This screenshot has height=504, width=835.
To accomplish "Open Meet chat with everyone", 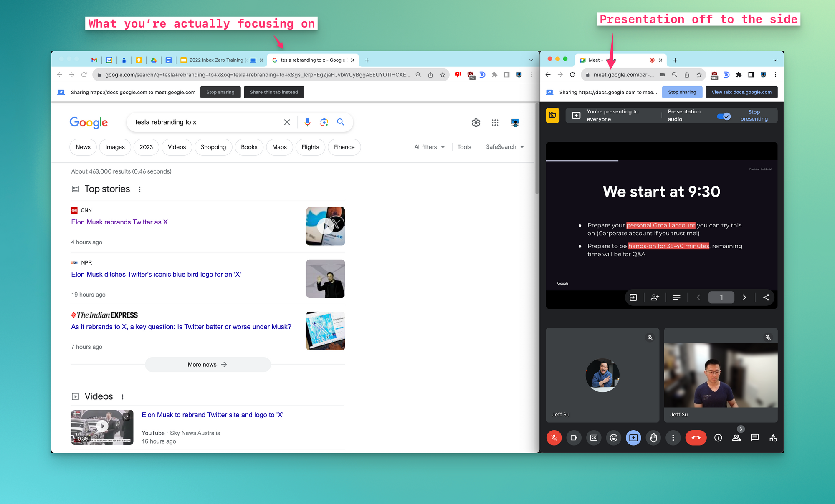I will click(x=754, y=438).
